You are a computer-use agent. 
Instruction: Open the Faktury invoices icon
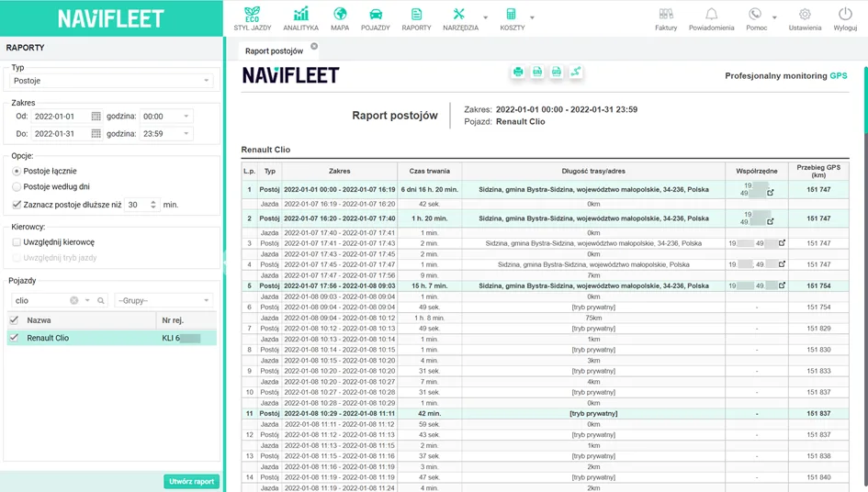tap(666, 18)
